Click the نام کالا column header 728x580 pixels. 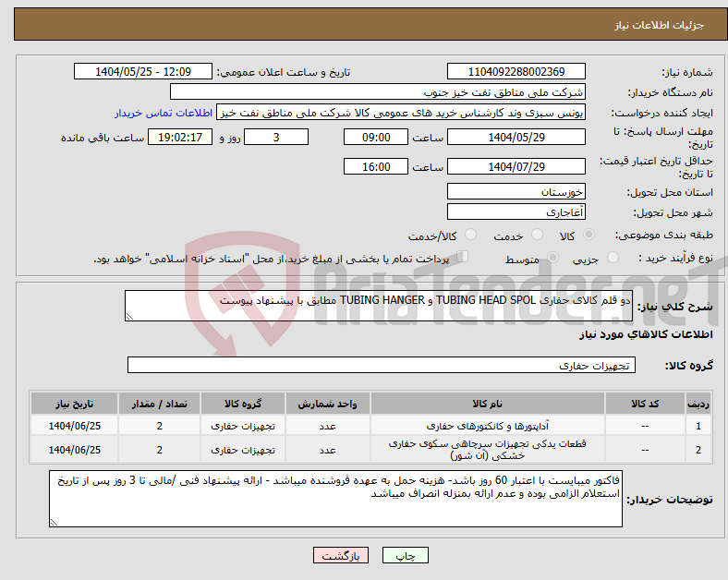point(488,404)
